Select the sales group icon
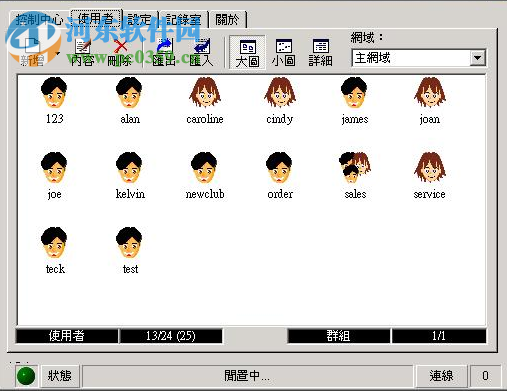 tap(355, 168)
